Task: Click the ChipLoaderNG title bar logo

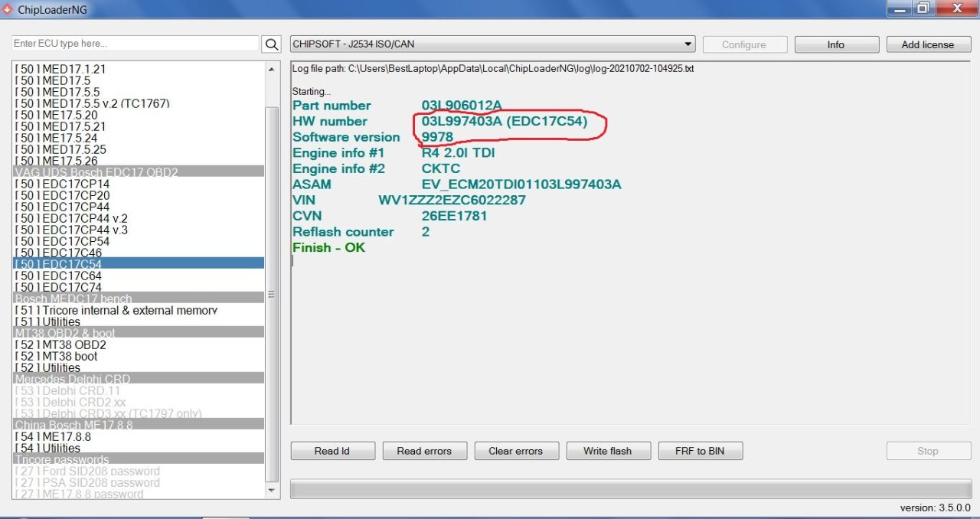Action: (8, 8)
